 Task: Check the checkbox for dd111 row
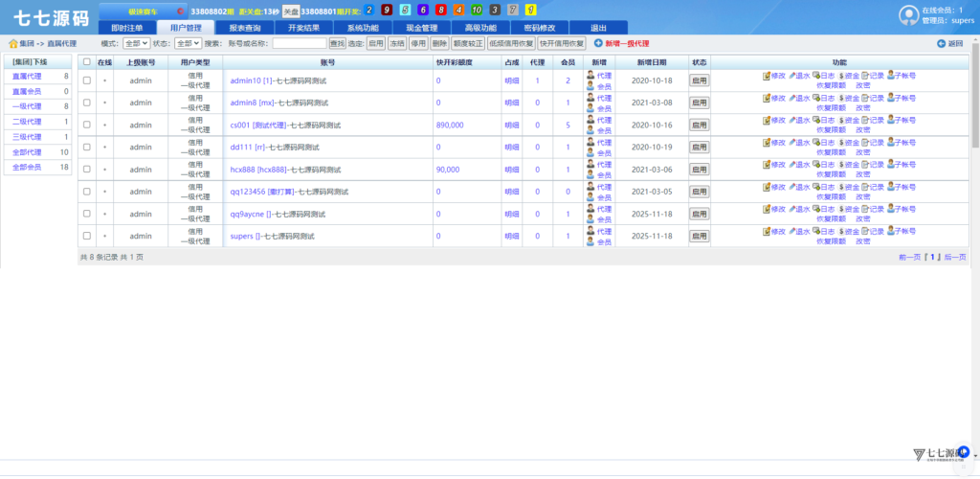point(87,147)
